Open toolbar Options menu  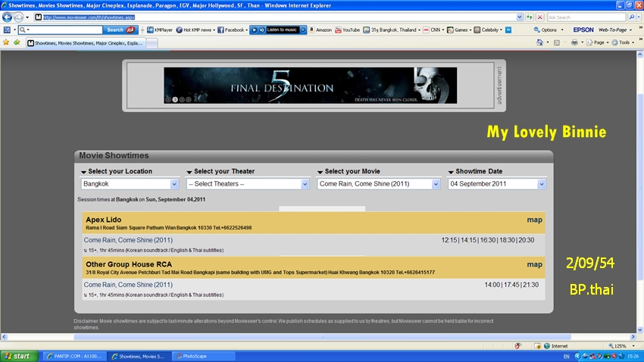tap(549, 30)
